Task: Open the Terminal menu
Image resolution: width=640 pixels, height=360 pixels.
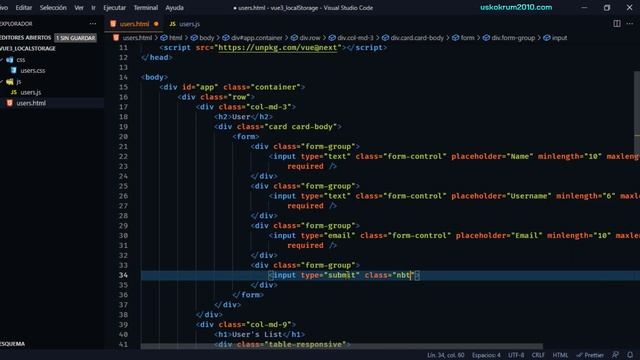Action: pyautogui.click(x=146, y=8)
